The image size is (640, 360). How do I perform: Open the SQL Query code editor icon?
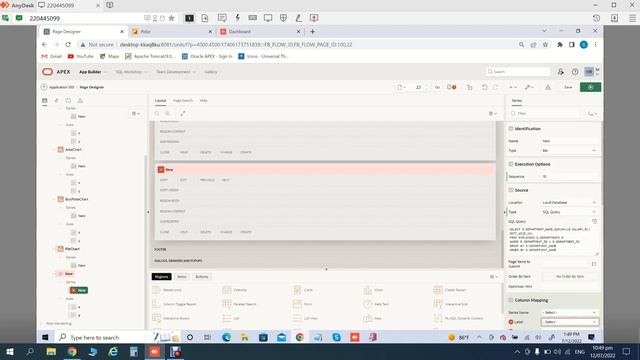594,221
